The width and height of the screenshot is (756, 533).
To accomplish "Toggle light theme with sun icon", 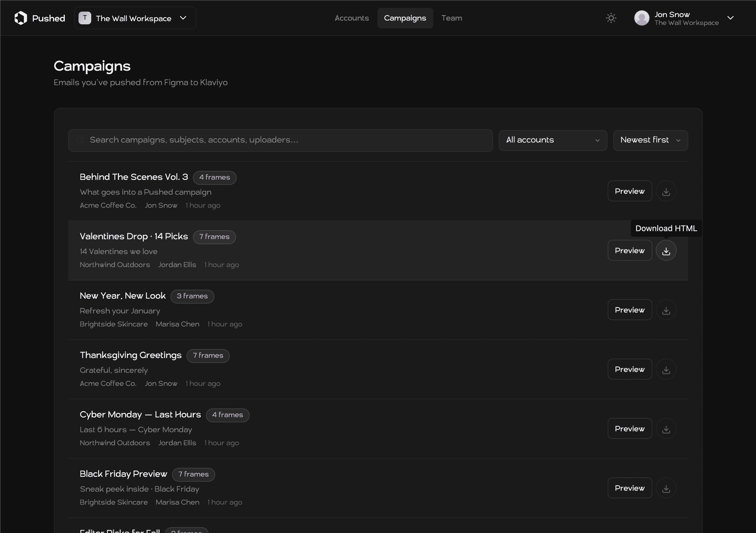I will click(x=611, y=18).
